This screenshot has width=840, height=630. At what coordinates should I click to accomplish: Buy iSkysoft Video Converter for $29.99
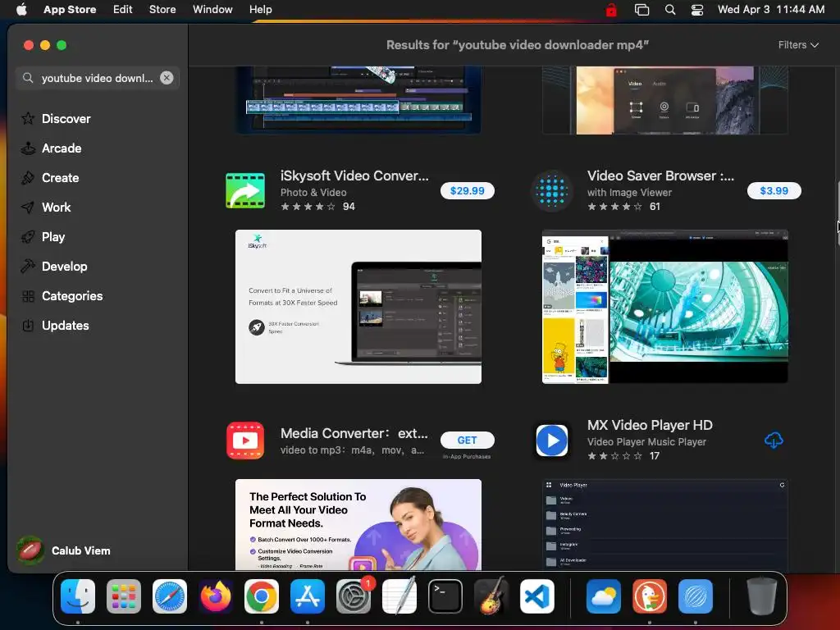(467, 190)
